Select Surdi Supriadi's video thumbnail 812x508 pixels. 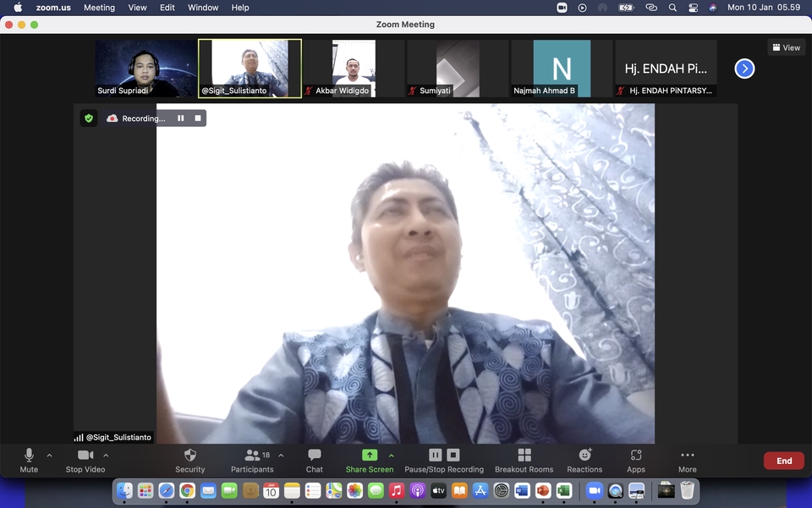[146, 69]
